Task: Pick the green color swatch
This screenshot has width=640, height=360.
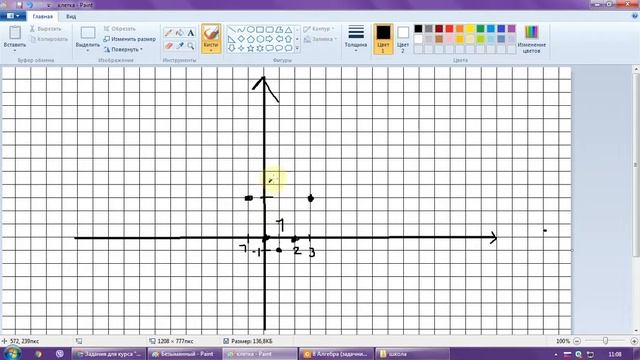Action: pyautogui.click(x=480, y=29)
